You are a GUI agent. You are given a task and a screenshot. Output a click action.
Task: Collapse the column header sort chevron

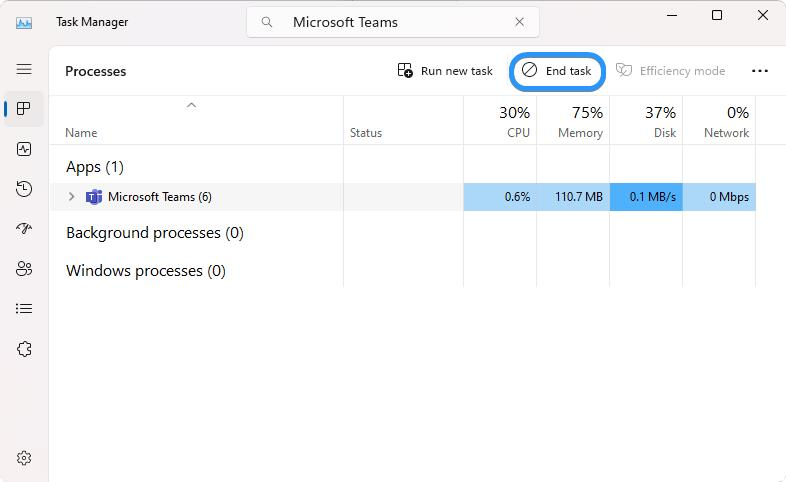pos(191,105)
